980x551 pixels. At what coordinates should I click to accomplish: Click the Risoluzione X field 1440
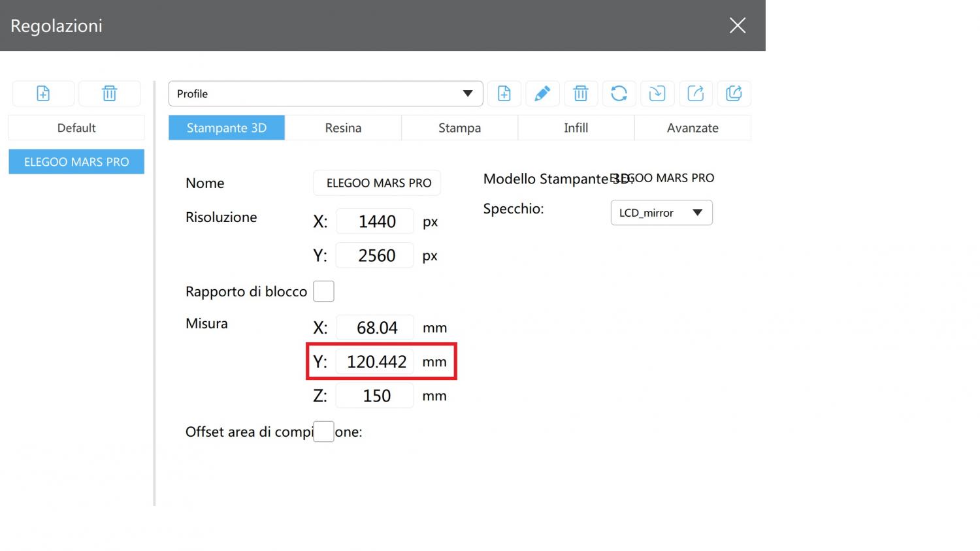pos(375,221)
